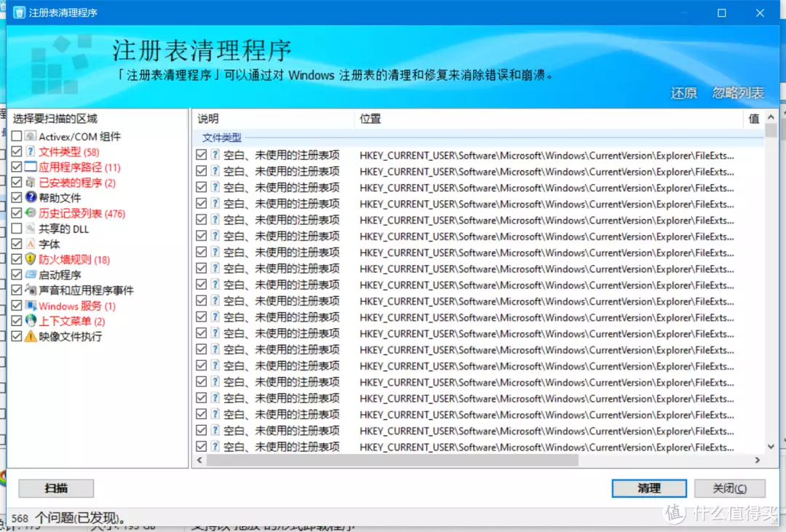Click the app icon in the title bar
This screenshot has height=532, width=786.
(x=19, y=12)
